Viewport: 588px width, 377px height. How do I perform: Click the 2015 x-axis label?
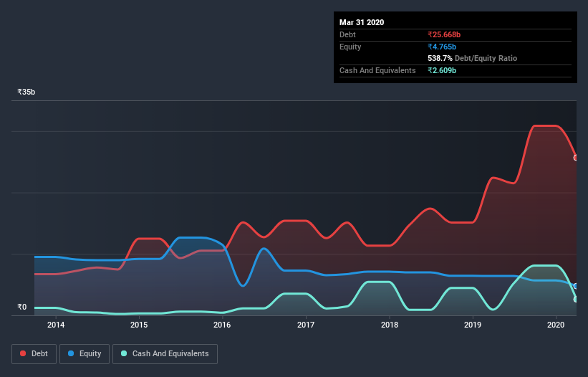pyautogui.click(x=139, y=325)
